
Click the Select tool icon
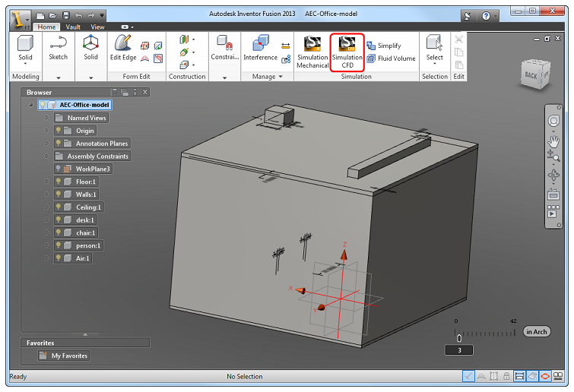click(434, 43)
